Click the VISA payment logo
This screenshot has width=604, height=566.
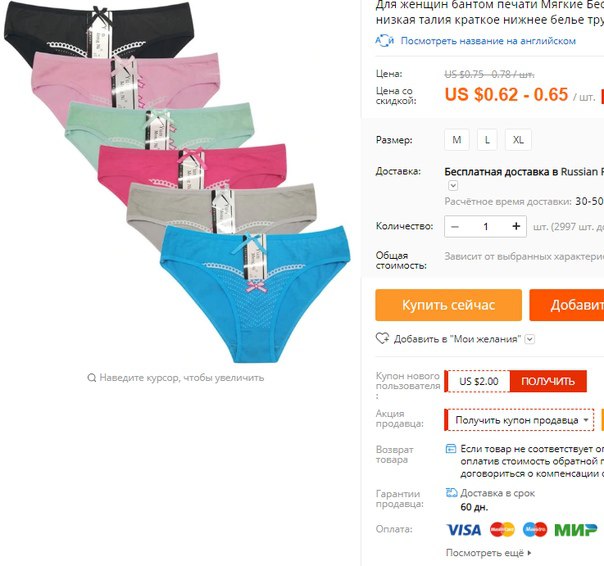coord(464,530)
